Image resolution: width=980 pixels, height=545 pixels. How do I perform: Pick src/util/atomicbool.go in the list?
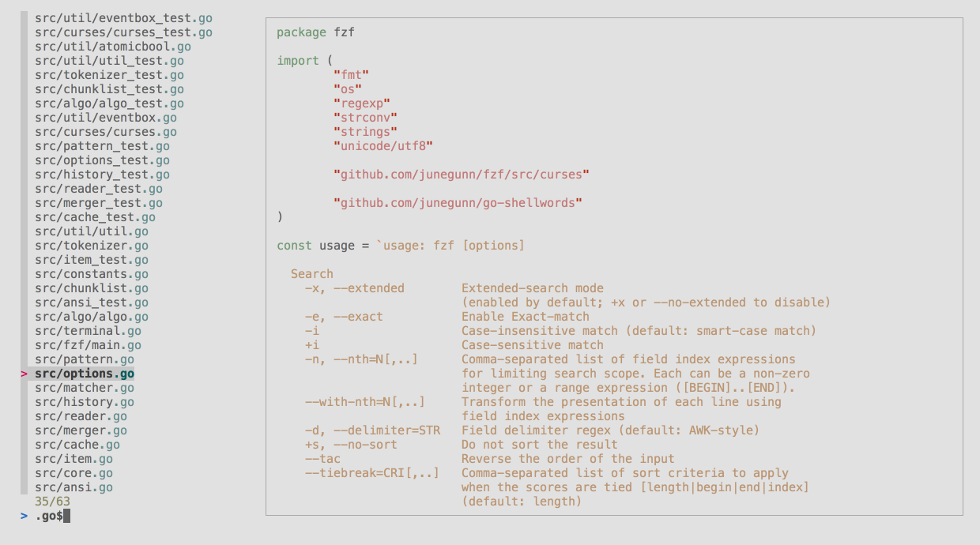(113, 47)
